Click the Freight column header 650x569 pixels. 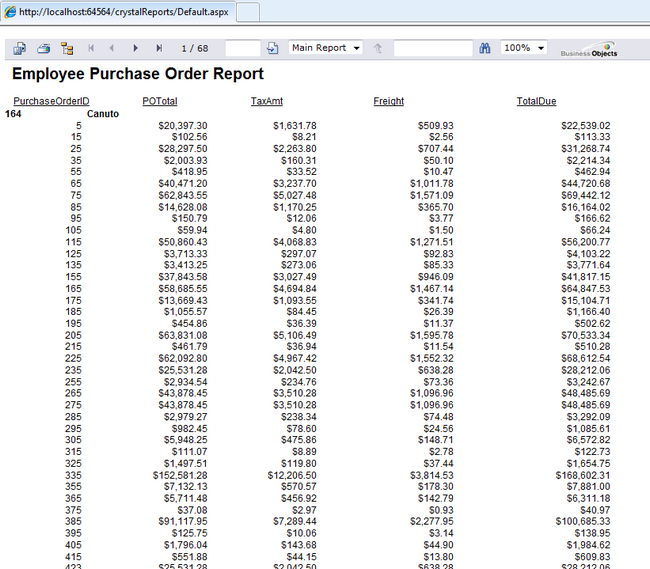click(388, 101)
